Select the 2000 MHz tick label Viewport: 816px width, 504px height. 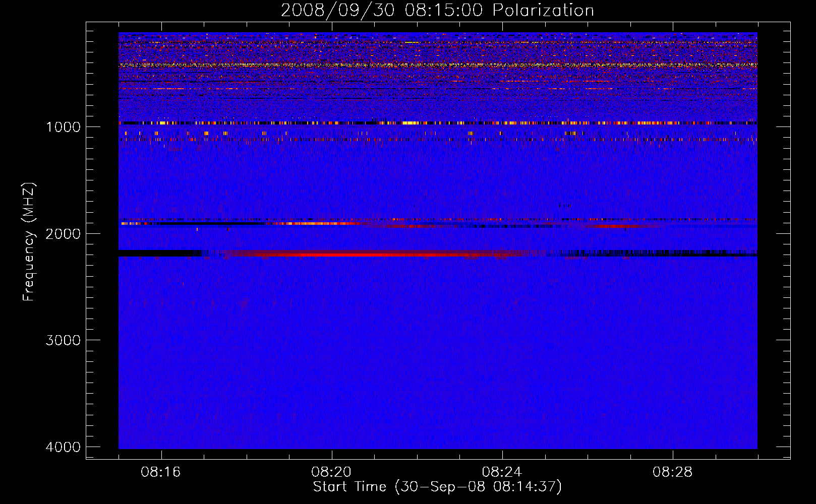tap(63, 234)
